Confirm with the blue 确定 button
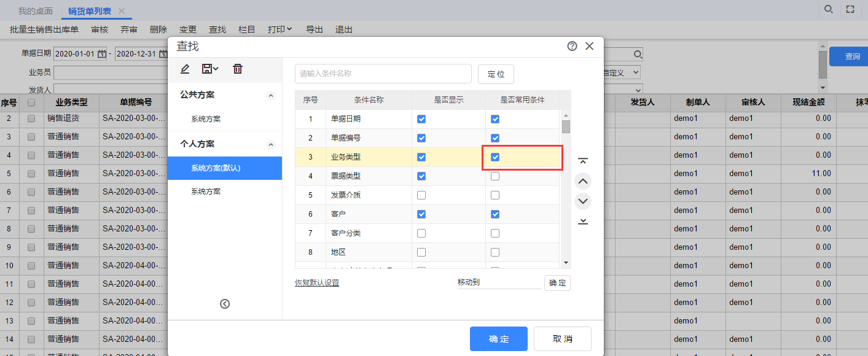Image resolution: width=868 pixels, height=356 pixels. tap(498, 338)
